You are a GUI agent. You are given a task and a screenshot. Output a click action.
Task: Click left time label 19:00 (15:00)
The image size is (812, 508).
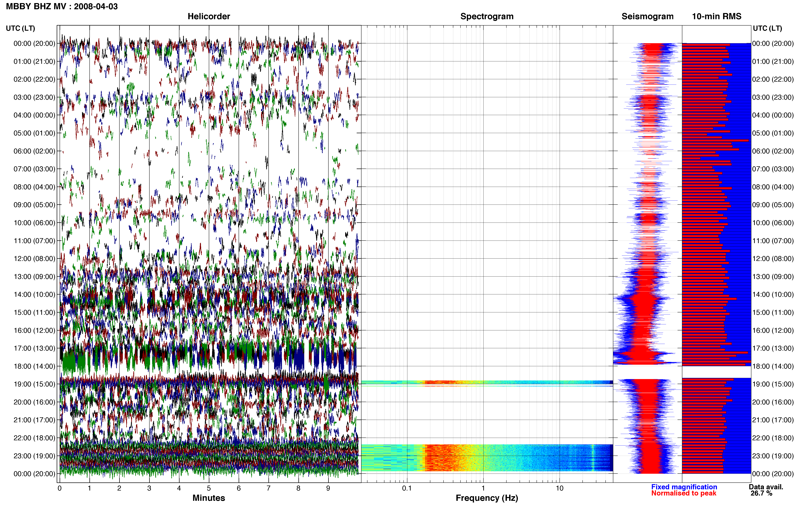(34, 384)
